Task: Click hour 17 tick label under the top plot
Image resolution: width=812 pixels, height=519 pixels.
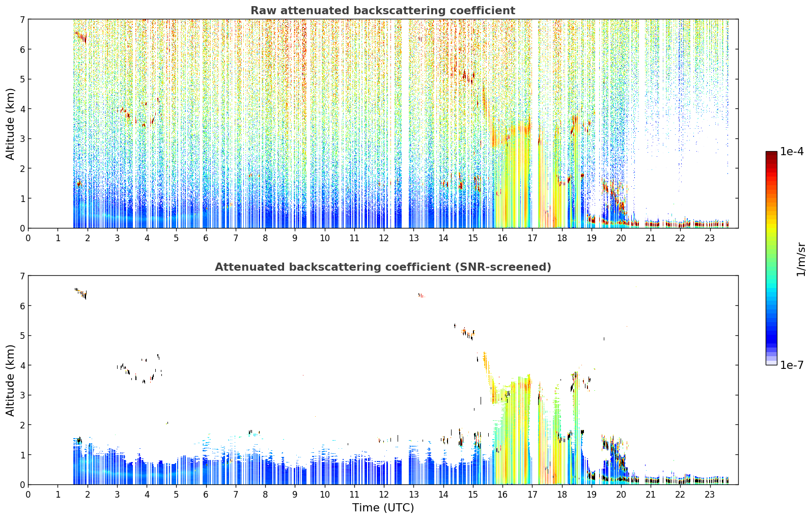Action: [532, 238]
